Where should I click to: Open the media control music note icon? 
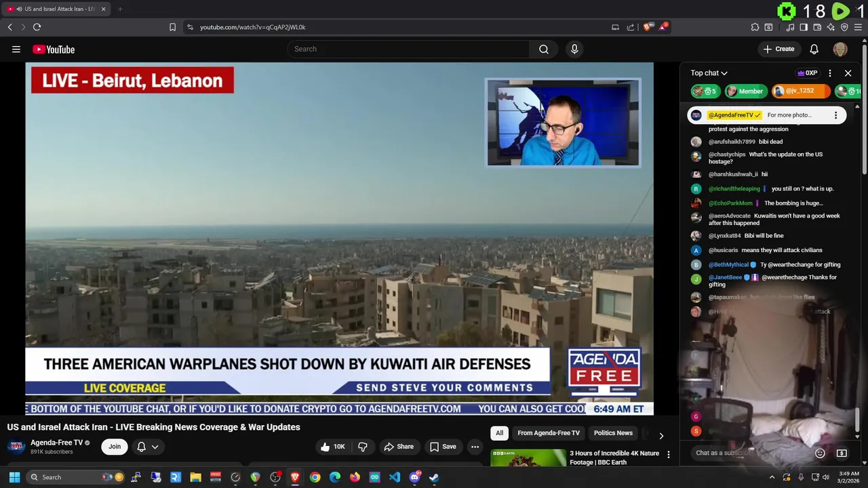(791, 27)
